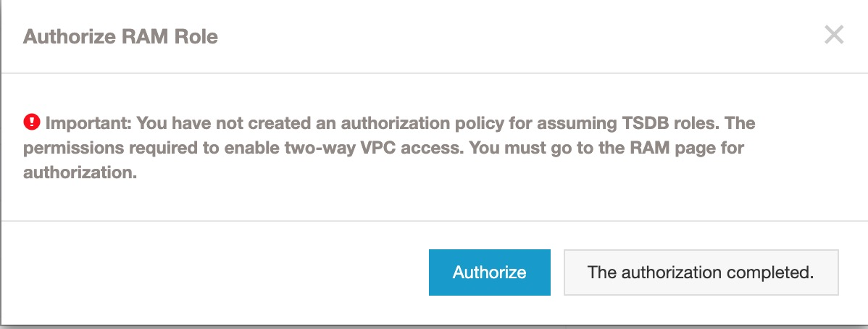Click the final word 'authorization.' in message
Screen dimensions: 868x329
point(80,172)
